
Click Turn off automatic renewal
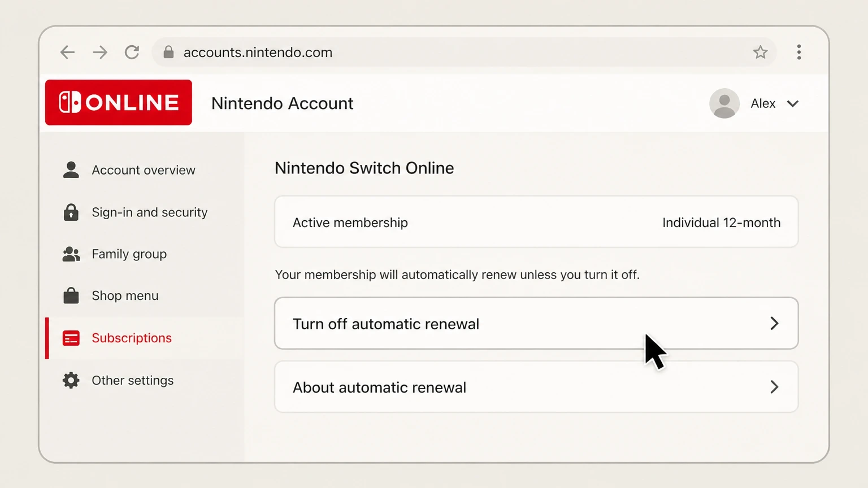point(536,324)
